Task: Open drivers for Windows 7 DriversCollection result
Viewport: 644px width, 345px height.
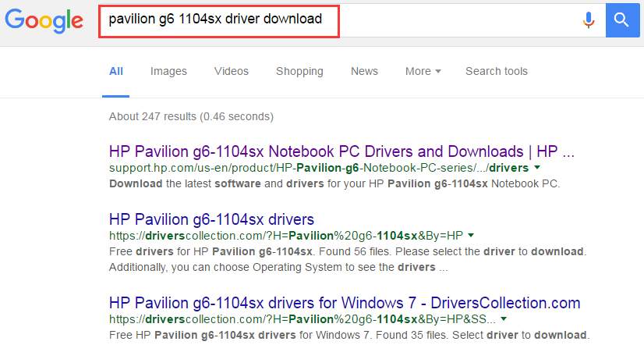Action: coord(345,303)
